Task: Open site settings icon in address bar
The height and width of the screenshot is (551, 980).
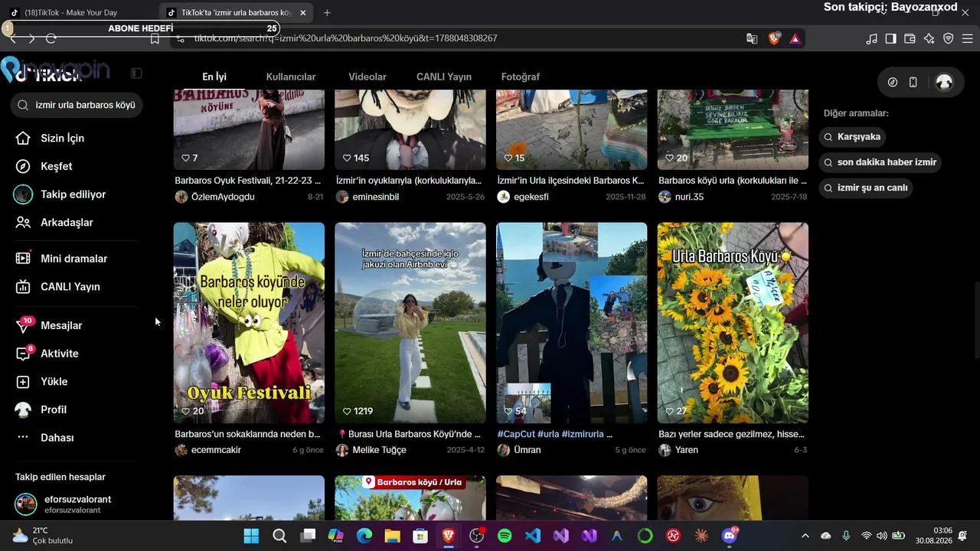Action: (x=179, y=38)
